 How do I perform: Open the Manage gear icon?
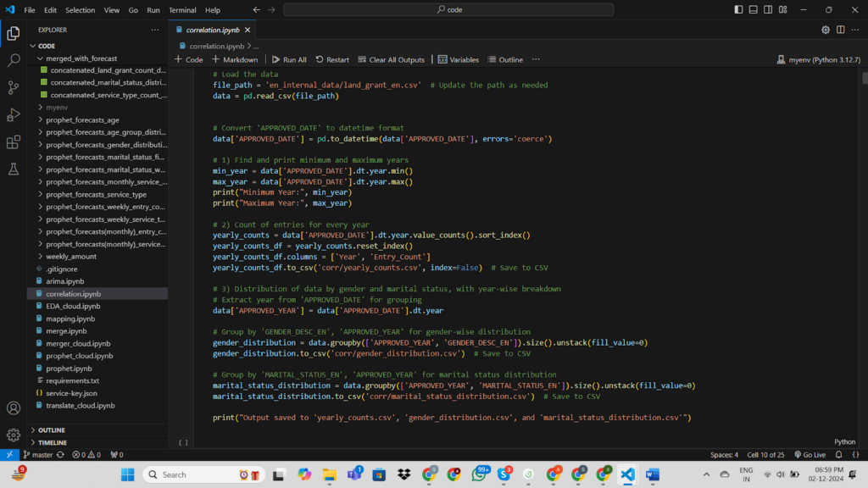14,435
